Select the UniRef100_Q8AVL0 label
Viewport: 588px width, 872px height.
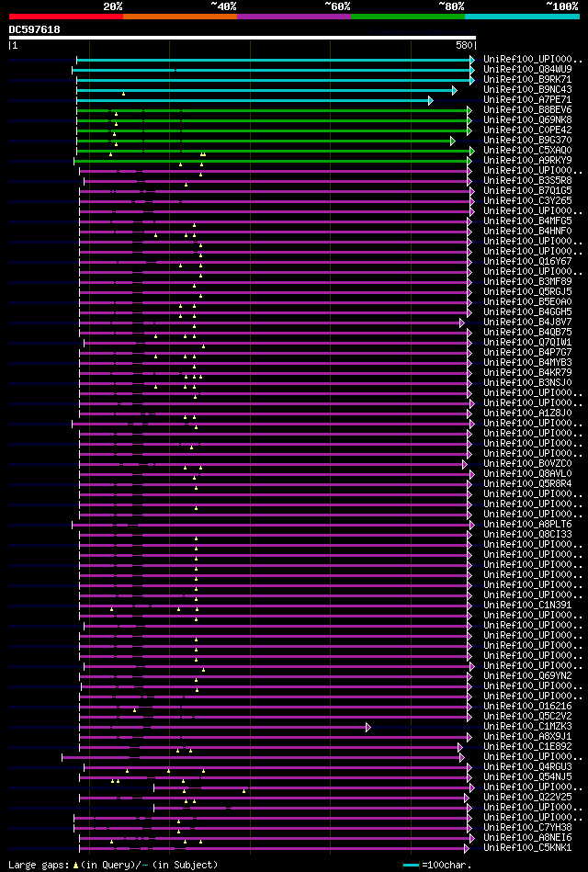(527, 474)
